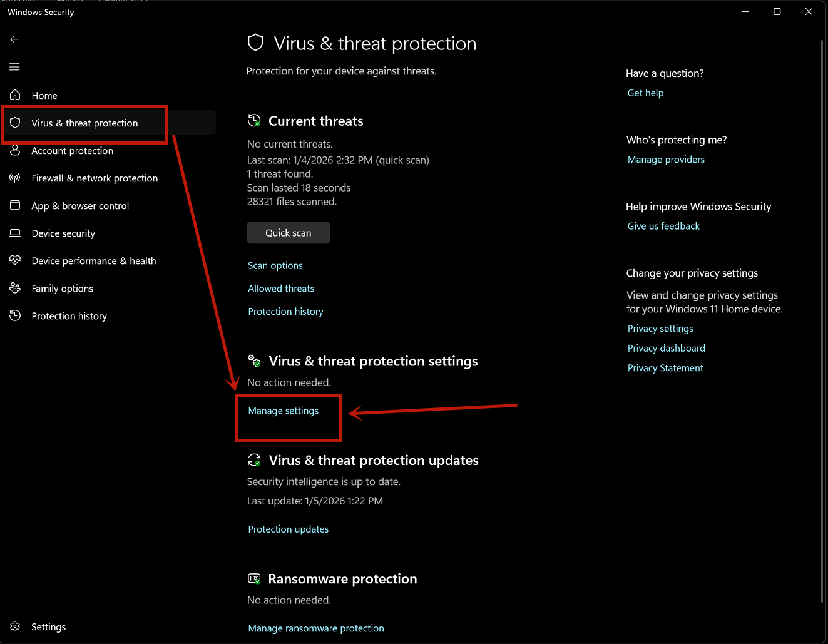Open Manage providers link
Image resolution: width=828 pixels, height=644 pixels.
pyautogui.click(x=666, y=160)
